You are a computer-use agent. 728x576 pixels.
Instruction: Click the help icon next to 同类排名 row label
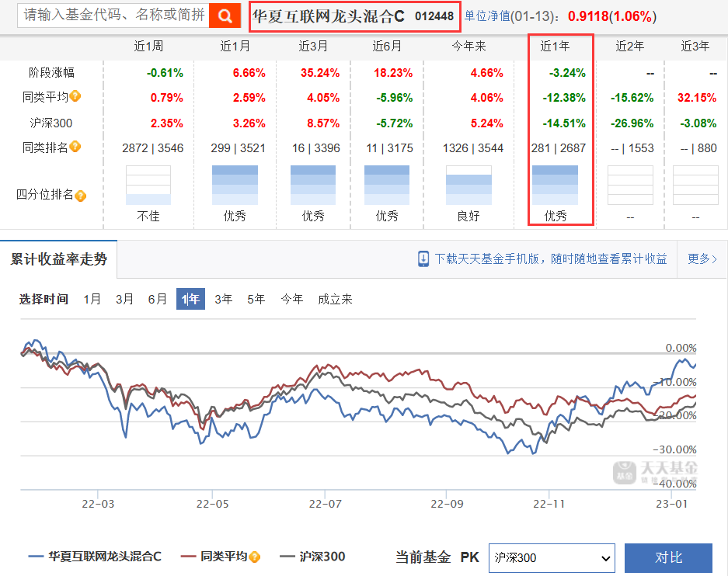pos(75,147)
